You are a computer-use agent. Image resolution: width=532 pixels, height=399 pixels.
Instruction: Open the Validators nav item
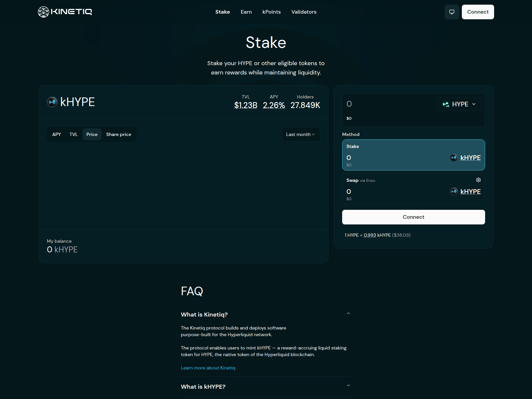pos(304,12)
